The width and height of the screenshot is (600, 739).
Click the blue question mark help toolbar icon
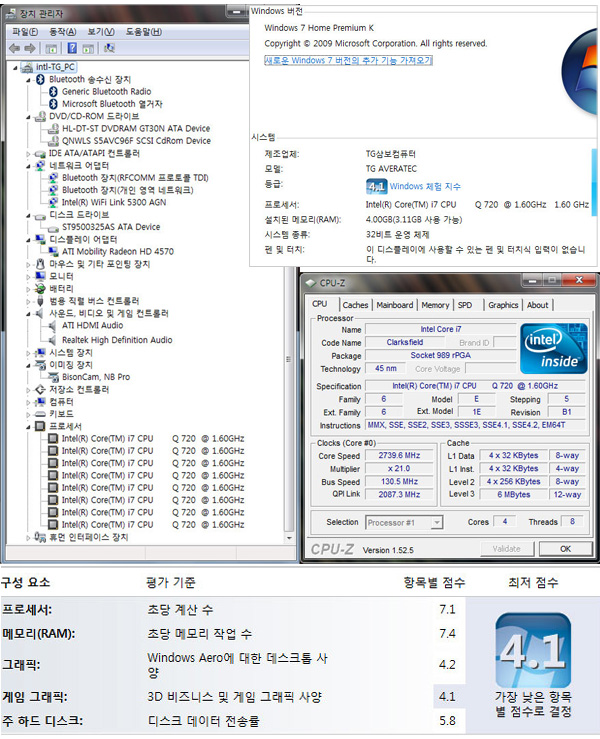pos(72,48)
